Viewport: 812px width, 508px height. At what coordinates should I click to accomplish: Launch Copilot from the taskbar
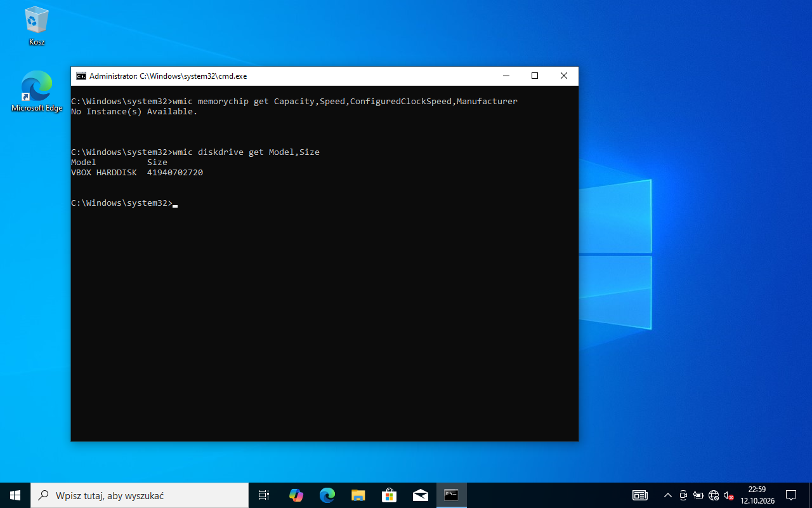tap(296, 495)
